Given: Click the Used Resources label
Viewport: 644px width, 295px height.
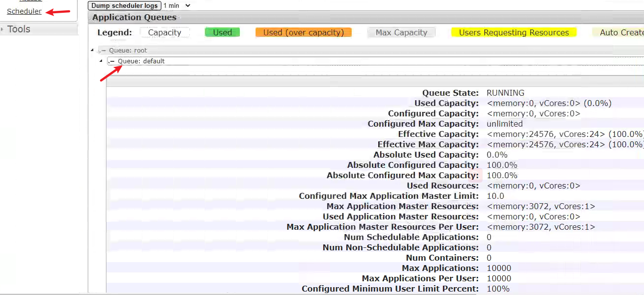Looking at the screenshot, I should (x=442, y=186).
